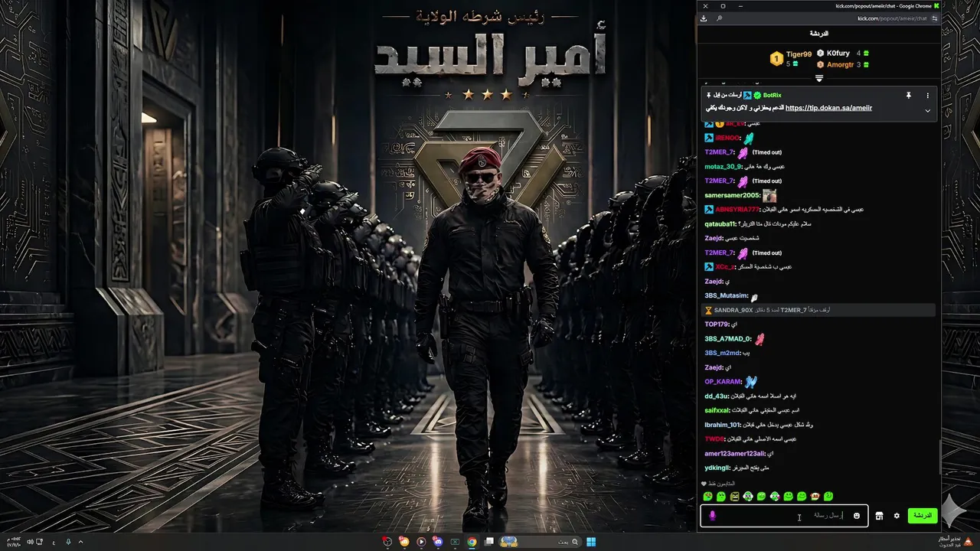
Task: Click the dd_43u chat username
Action: (716, 396)
